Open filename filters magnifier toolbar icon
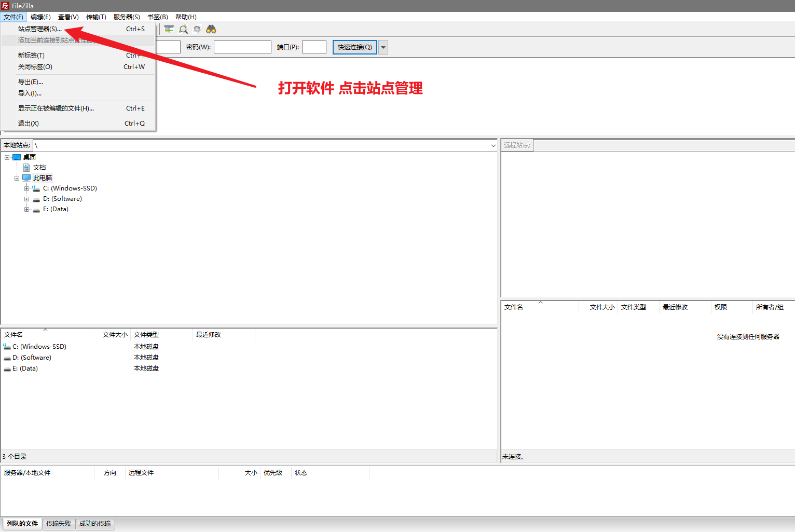This screenshot has height=532, width=795. pos(183,29)
